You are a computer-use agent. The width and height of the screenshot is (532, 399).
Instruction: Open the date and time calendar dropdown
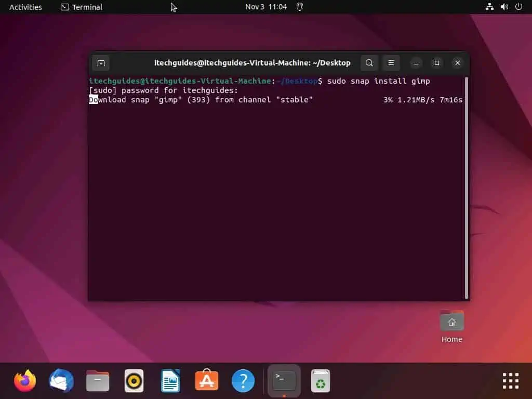[266, 7]
